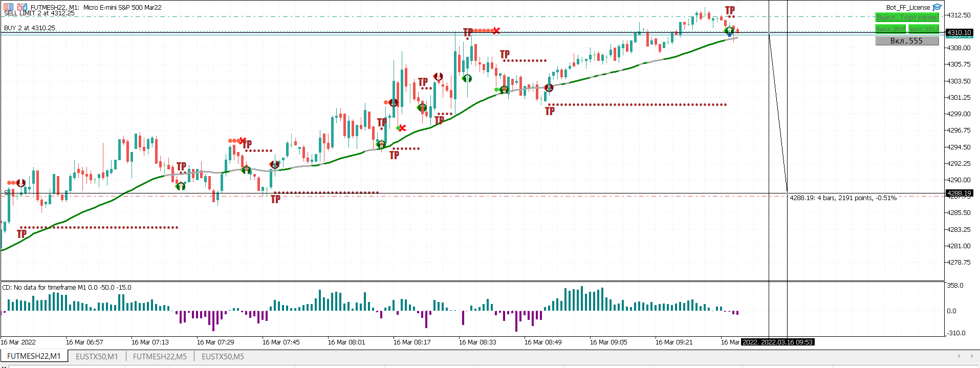Open the one-click trading panel icon

[x=22, y=7]
